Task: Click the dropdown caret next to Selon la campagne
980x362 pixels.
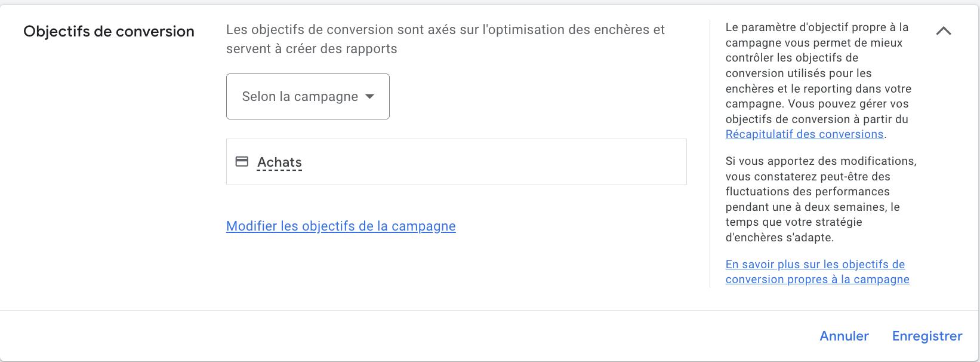Action: tap(370, 96)
